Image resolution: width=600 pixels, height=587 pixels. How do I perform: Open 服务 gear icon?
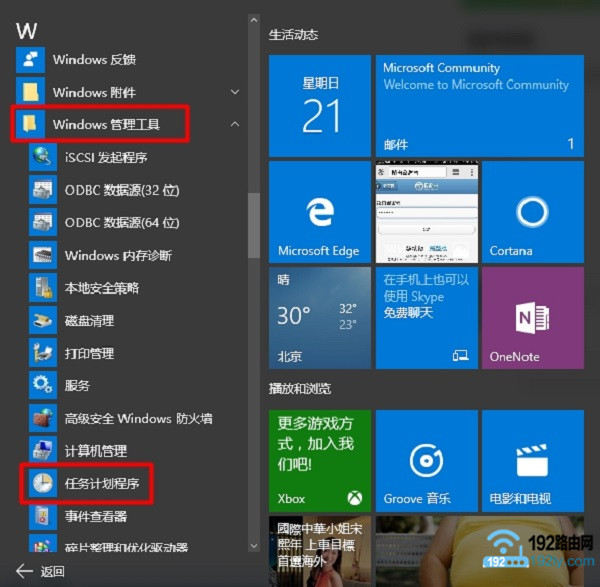[x=43, y=385]
